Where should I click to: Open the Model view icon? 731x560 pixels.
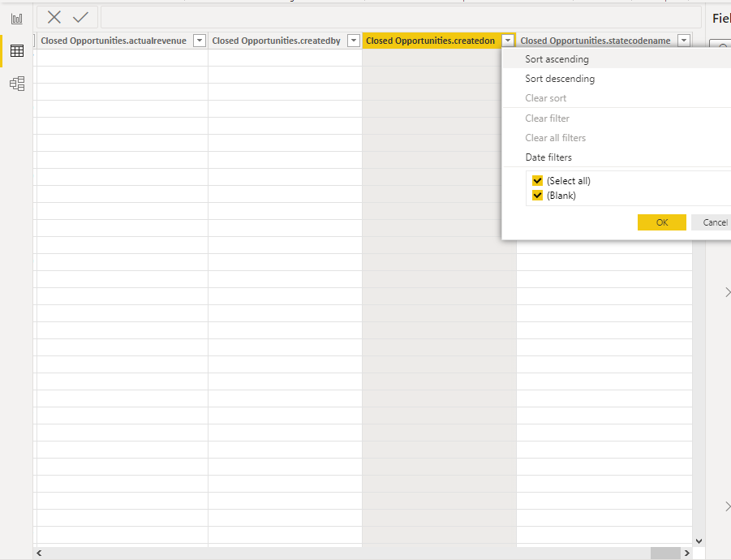[x=17, y=84]
